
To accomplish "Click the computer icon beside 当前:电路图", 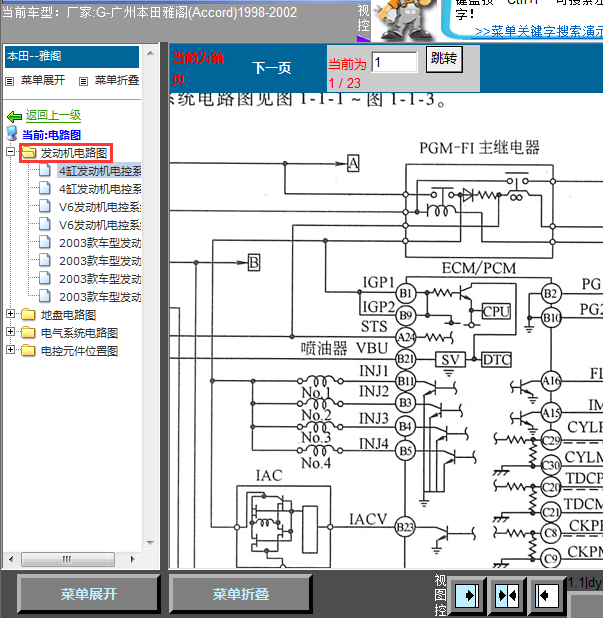I will click(12, 133).
